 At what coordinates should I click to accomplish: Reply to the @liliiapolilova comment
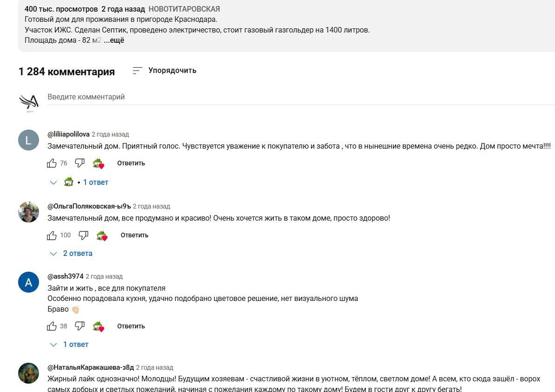coord(131,163)
